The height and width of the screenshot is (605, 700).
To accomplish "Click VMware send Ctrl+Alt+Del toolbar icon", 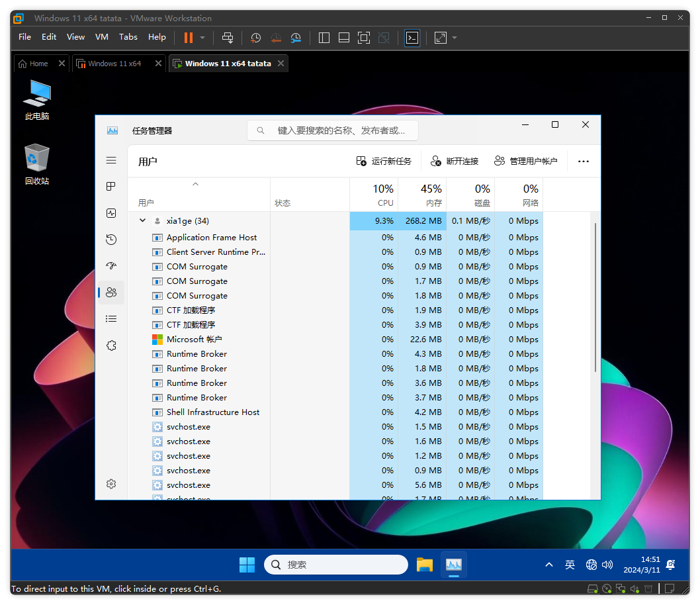I will (x=228, y=38).
